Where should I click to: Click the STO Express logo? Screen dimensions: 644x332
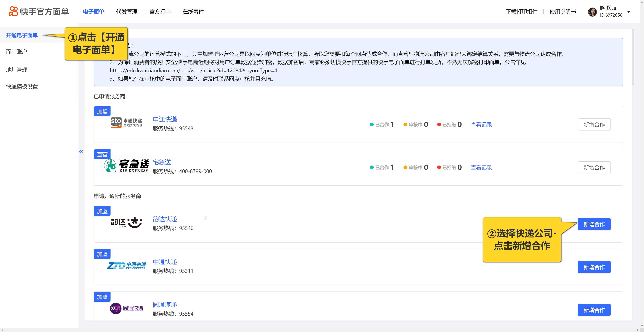[x=126, y=123]
